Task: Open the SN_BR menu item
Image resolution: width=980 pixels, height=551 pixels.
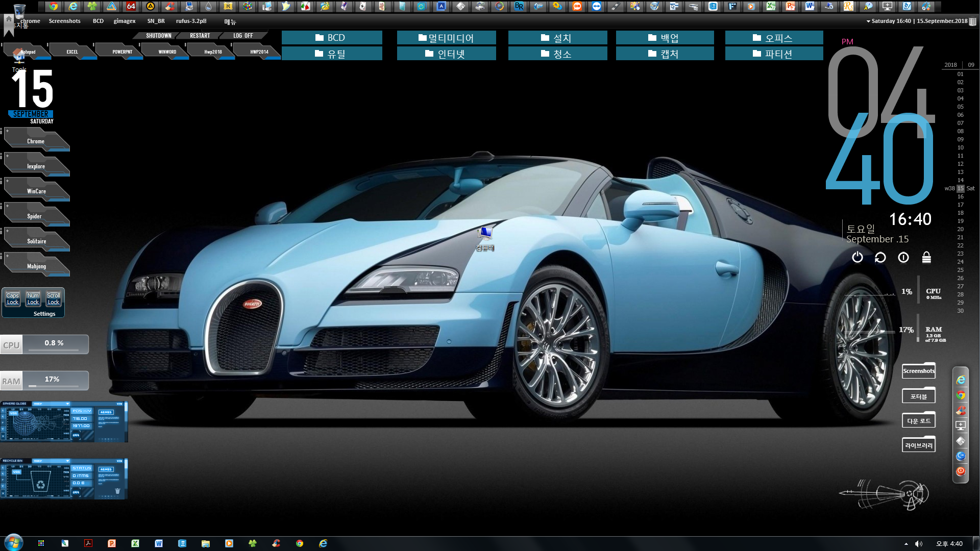Action: point(156,21)
